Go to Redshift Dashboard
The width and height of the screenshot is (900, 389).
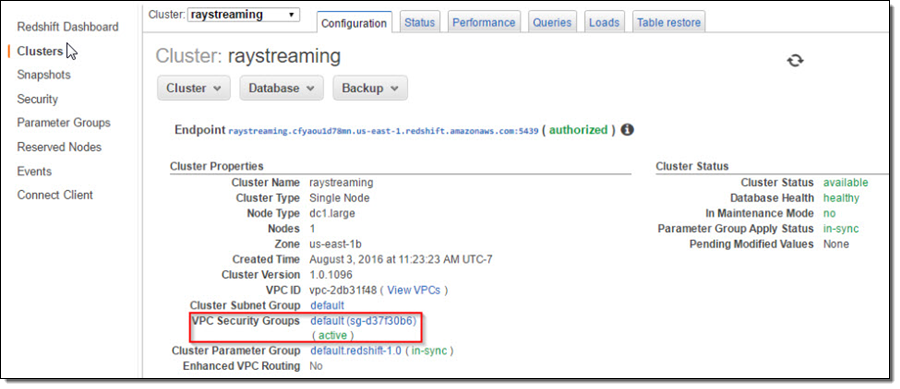pyautogui.click(x=68, y=27)
